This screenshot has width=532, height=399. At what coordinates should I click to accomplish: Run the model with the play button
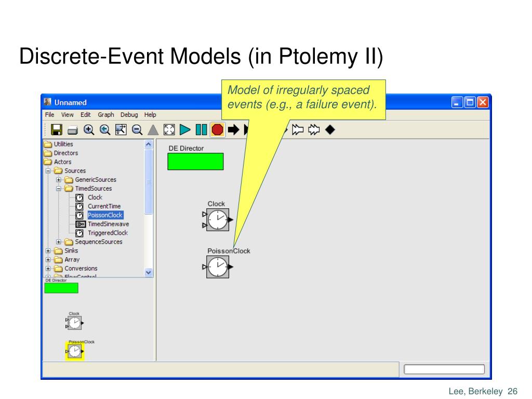point(185,129)
